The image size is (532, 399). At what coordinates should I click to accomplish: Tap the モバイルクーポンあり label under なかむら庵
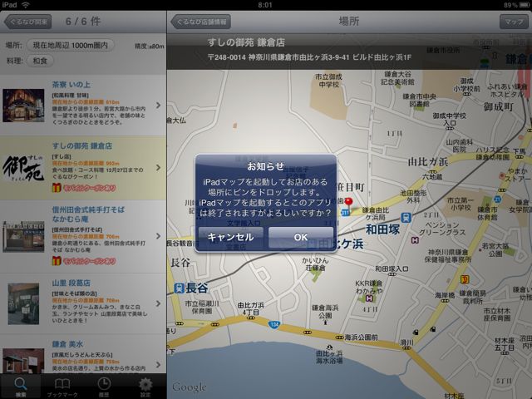(89, 261)
